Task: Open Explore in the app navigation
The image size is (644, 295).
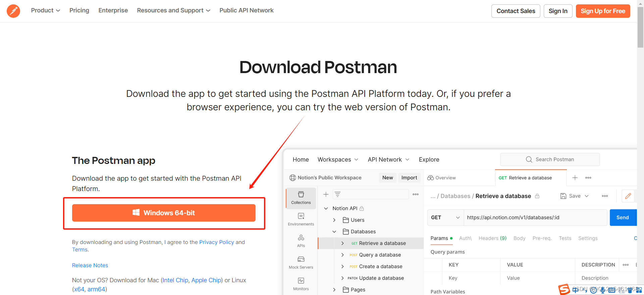Action: point(429,160)
